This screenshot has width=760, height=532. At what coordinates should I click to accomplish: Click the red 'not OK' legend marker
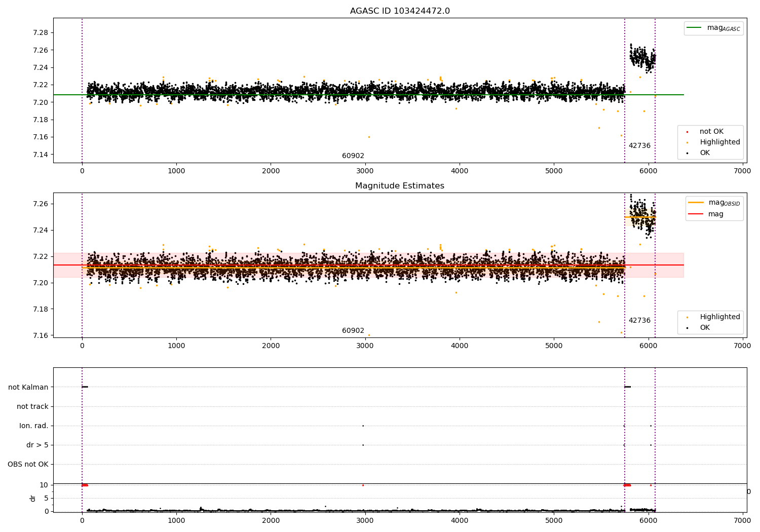coord(687,132)
